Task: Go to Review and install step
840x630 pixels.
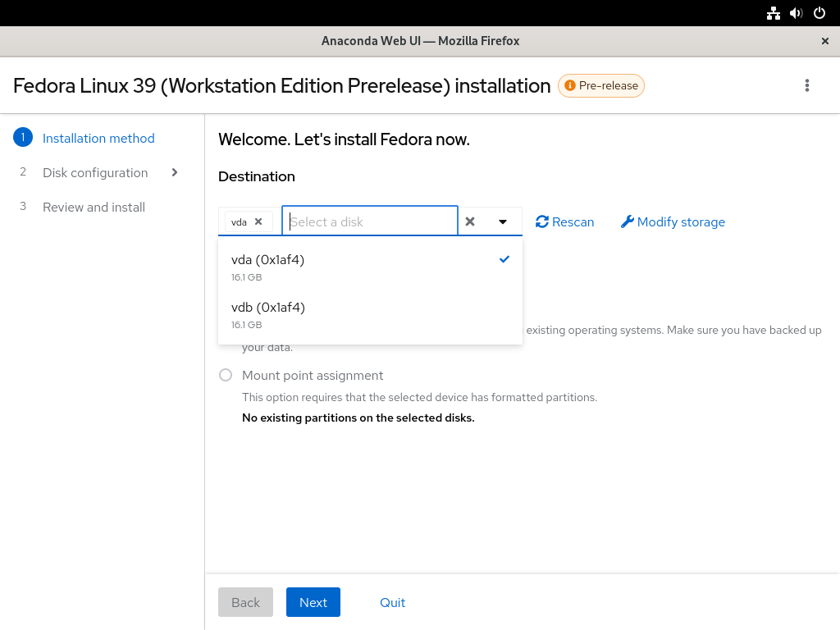Action: [x=94, y=208]
